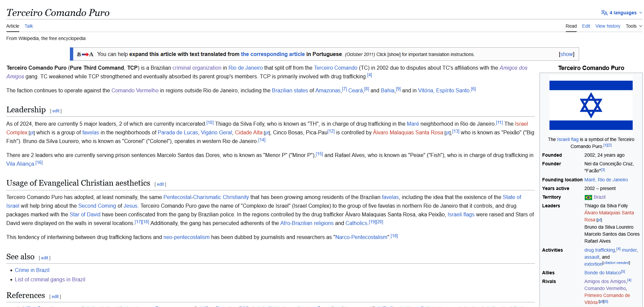This screenshot has width=644, height=307.
Task: Open the Jesus link
Action: coord(130,206)
